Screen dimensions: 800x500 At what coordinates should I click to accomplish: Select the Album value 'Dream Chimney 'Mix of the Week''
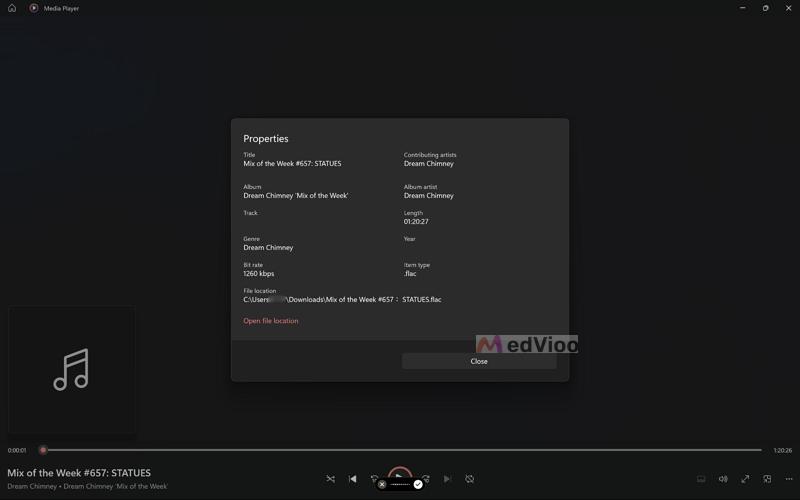[296, 195]
